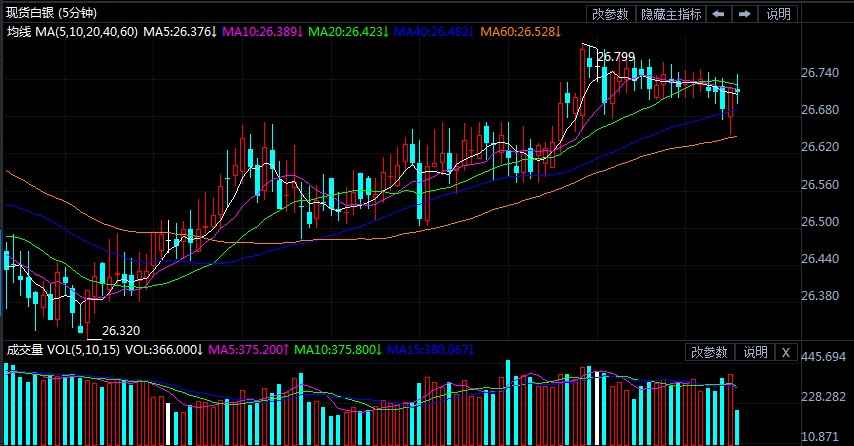Click the left arrow scroll button
854x446 pixels.
pos(719,14)
